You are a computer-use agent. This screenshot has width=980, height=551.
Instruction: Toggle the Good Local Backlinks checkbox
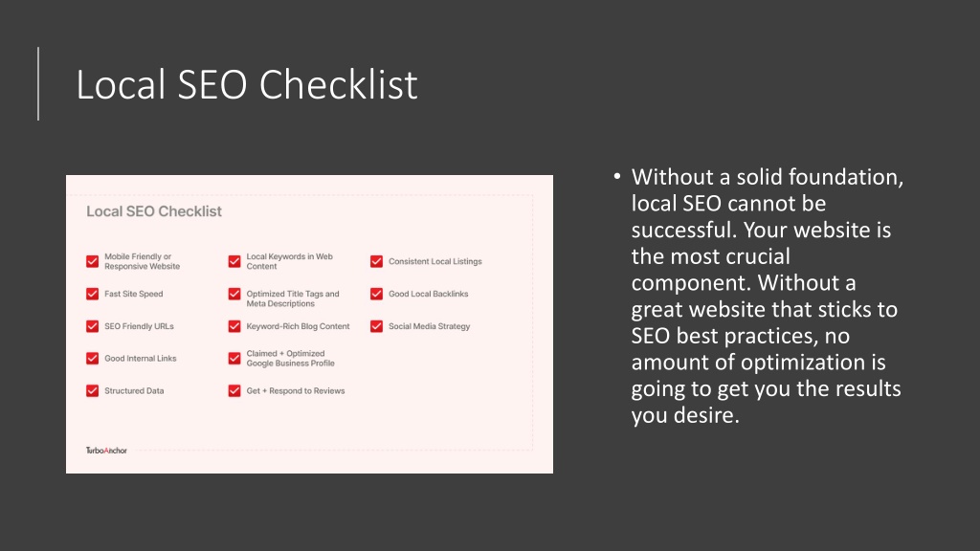376,294
